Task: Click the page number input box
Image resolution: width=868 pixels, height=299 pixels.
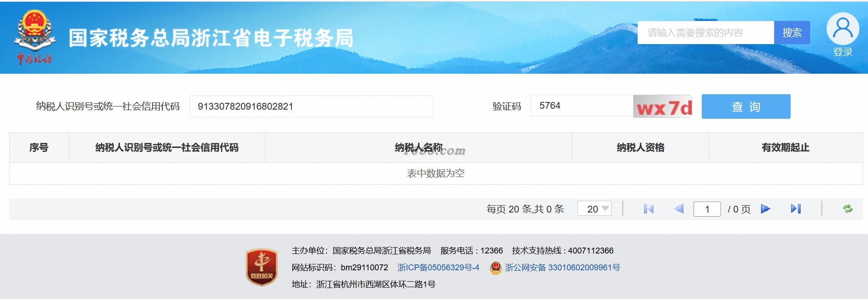Action: (x=707, y=209)
